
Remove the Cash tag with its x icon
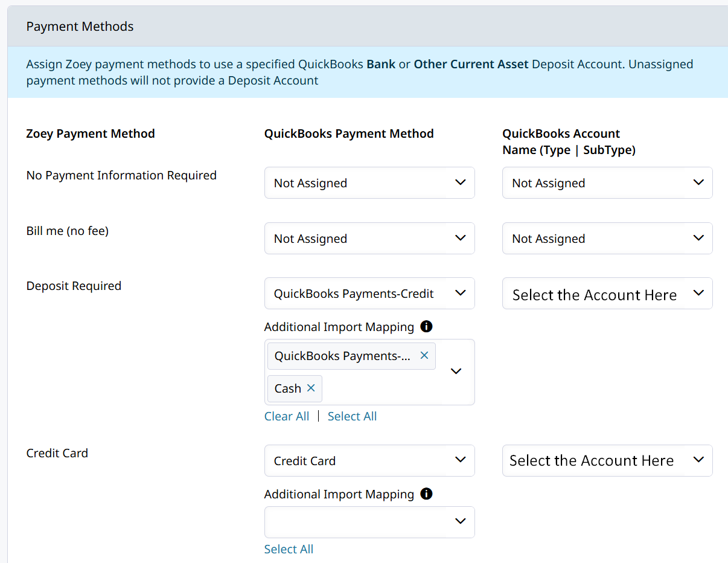(x=311, y=388)
